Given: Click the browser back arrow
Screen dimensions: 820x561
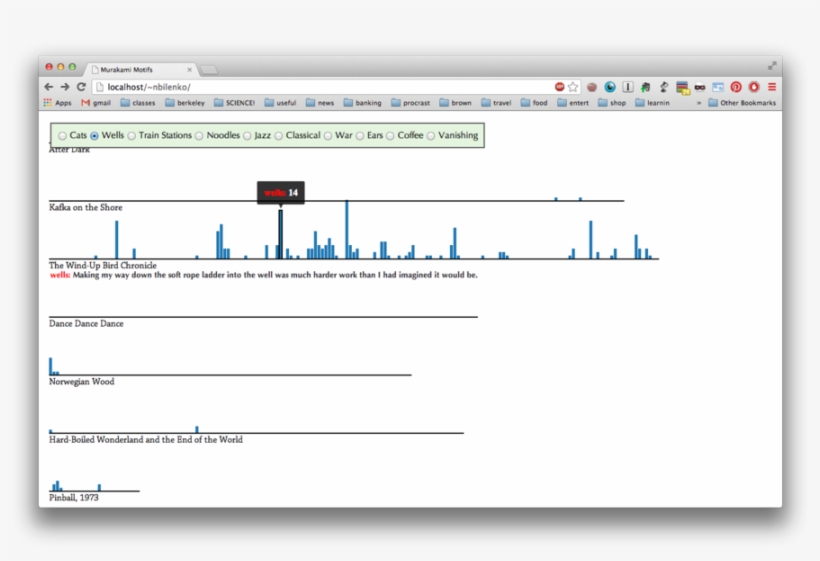Looking at the screenshot, I should [x=49, y=87].
